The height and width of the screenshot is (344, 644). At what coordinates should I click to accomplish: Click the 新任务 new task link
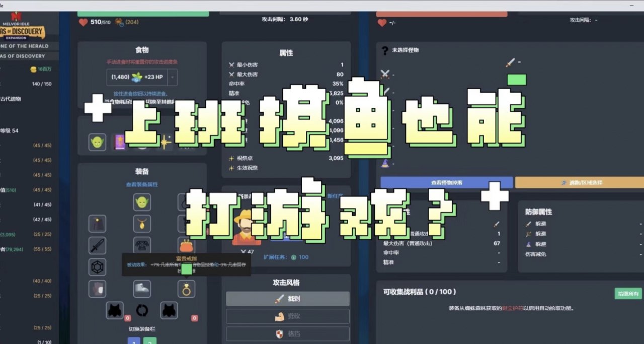335,195
